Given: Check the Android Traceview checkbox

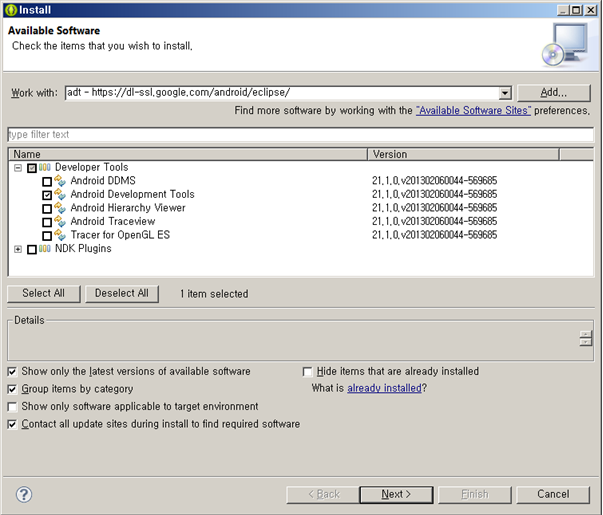Looking at the screenshot, I should pos(47,222).
